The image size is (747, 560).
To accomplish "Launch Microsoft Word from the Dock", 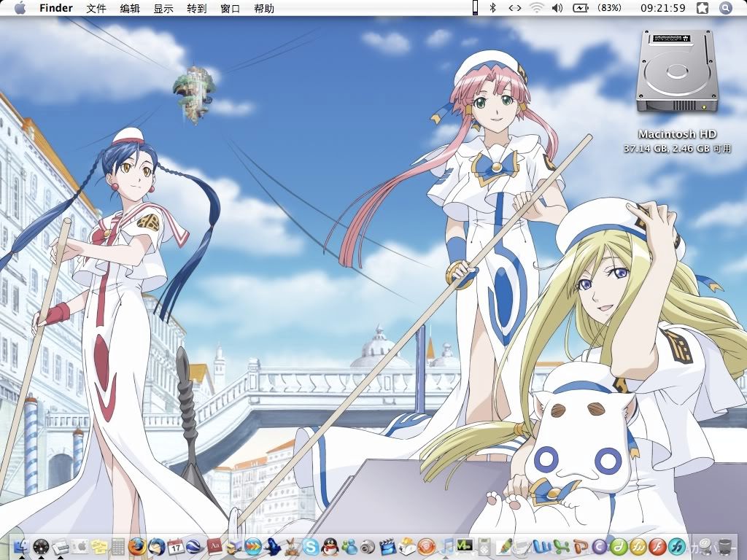I will pyautogui.click(x=542, y=547).
